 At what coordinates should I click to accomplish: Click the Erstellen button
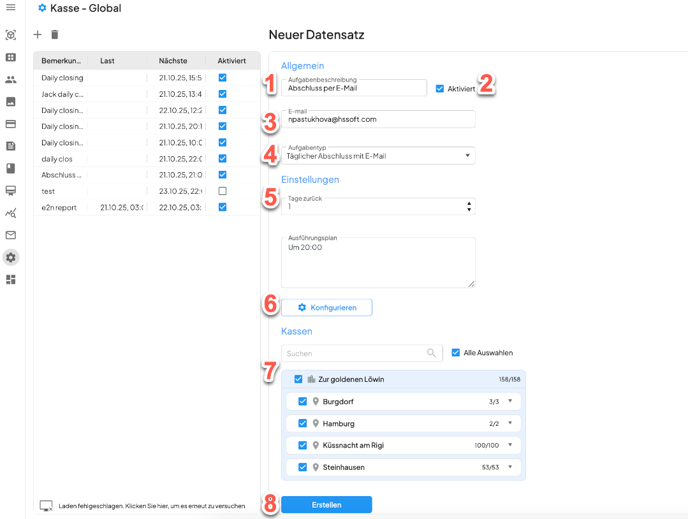[x=327, y=505]
